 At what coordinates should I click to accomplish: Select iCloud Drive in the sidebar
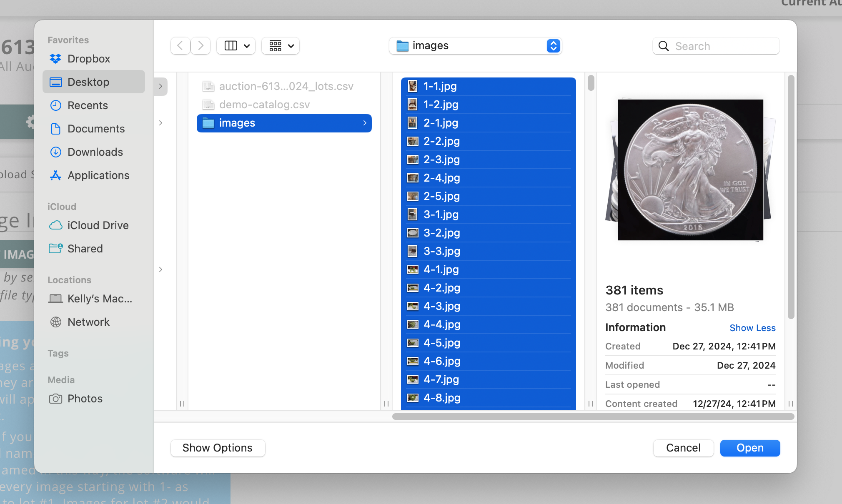(98, 225)
